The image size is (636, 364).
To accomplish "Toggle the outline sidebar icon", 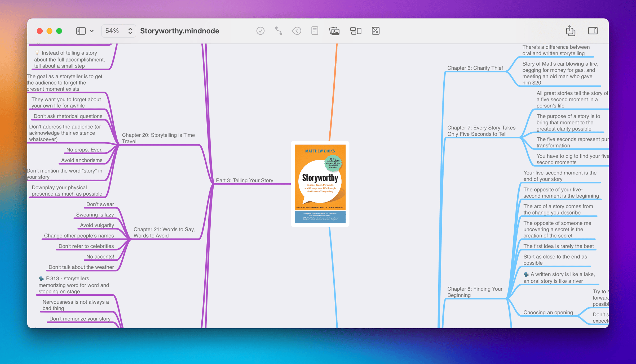I will (x=81, y=31).
